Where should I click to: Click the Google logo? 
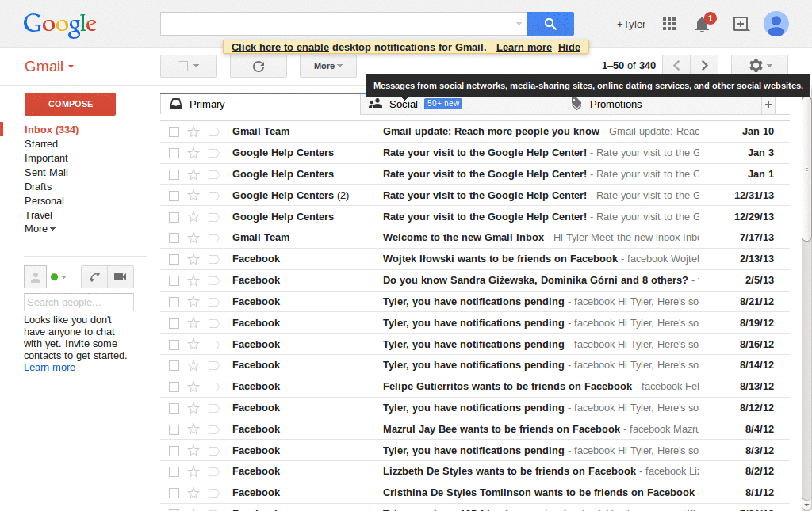pyautogui.click(x=59, y=25)
